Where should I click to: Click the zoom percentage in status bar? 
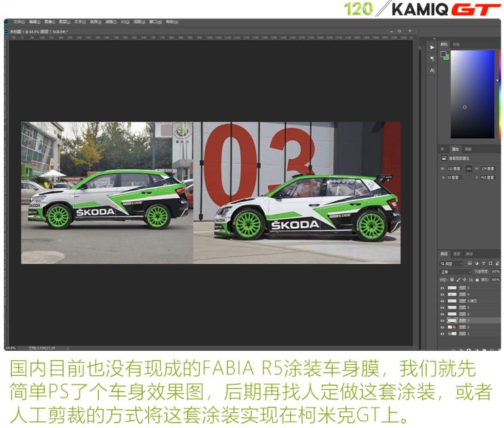[11, 348]
